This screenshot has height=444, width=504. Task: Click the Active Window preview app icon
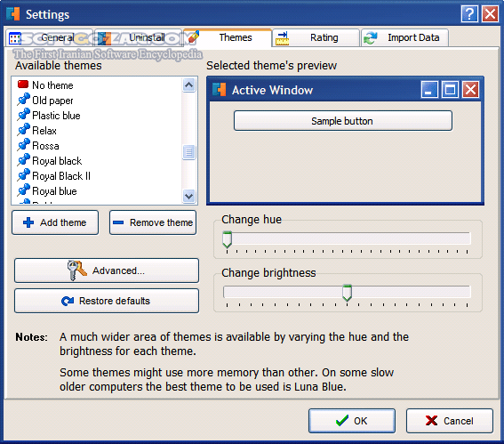click(x=220, y=90)
